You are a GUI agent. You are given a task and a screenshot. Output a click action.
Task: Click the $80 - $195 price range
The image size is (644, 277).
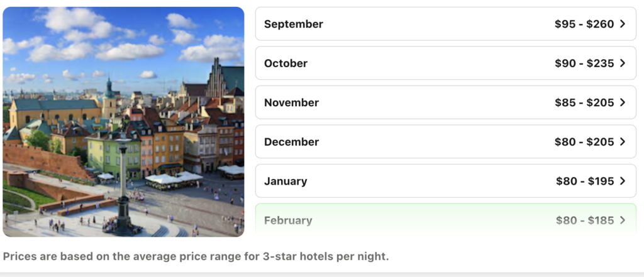pos(585,181)
